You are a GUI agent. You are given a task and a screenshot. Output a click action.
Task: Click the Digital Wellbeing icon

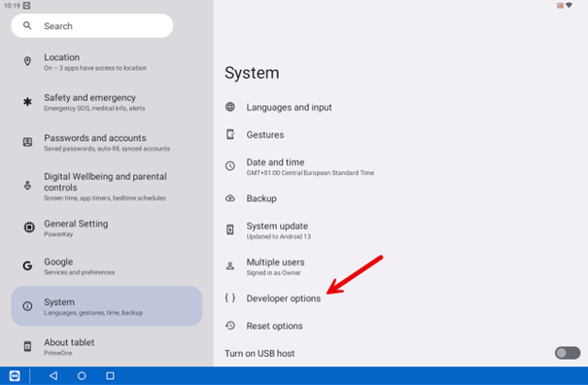(27, 185)
